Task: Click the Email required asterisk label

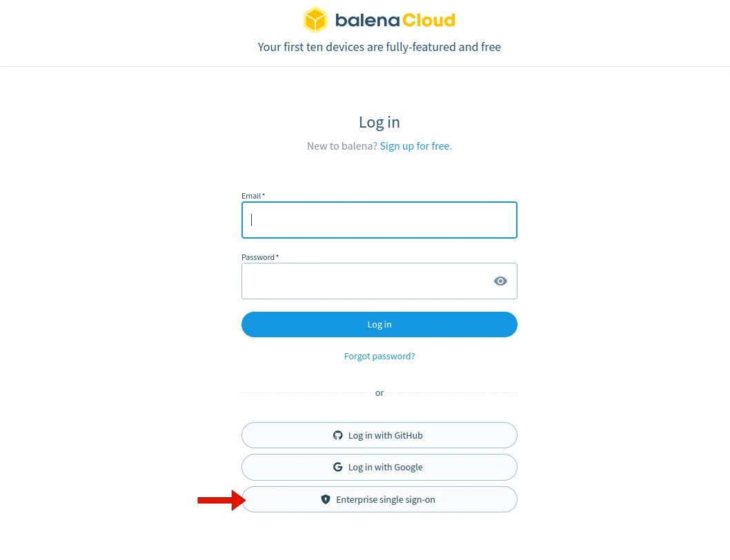Action: [253, 196]
